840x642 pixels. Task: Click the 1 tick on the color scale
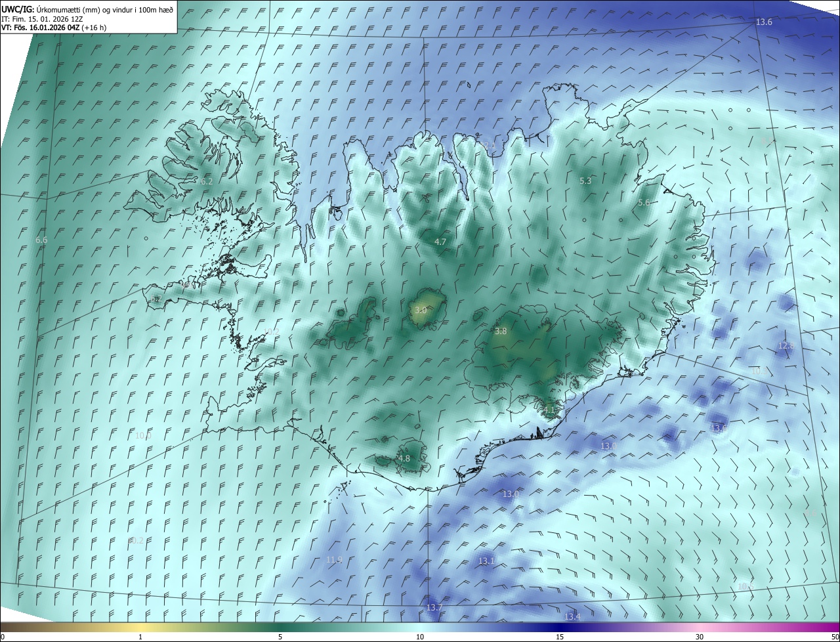[140, 637]
